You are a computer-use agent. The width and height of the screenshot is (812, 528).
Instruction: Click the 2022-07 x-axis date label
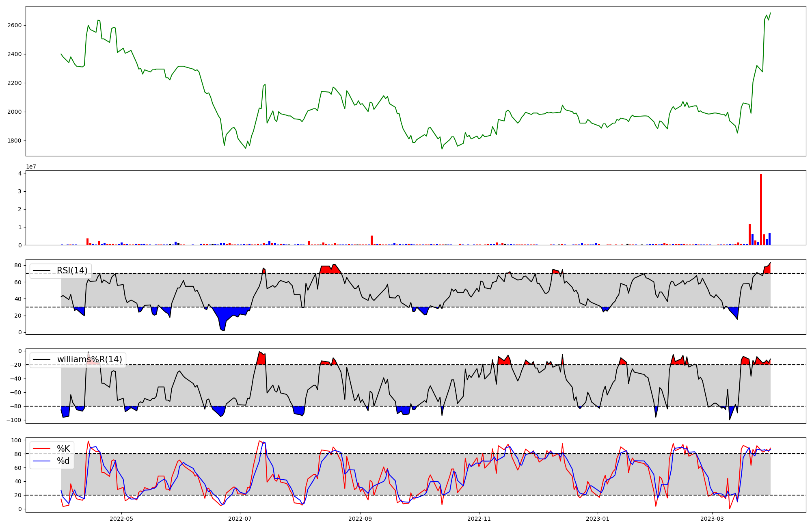(x=240, y=519)
